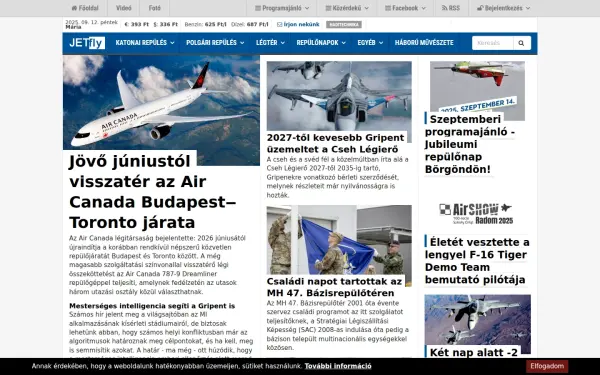This screenshot has width=600, height=375.
Task: Open the Légtér menu
Action: (270, 43)
